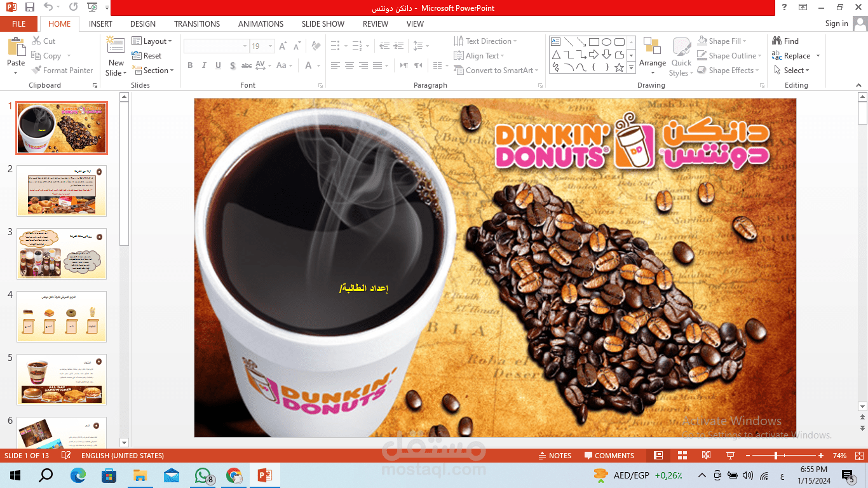The height and width of the screenshot is (488, 868).
Task: Switch to the INSERT tab
Action: click(100, 24)
